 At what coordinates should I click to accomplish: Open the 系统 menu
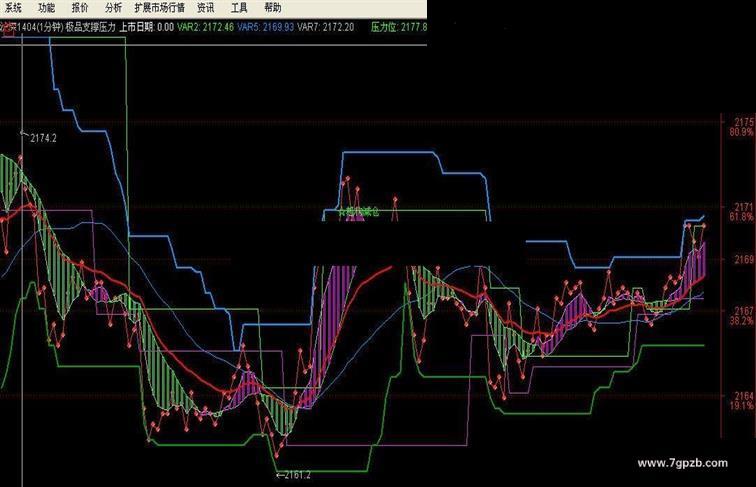13,8
